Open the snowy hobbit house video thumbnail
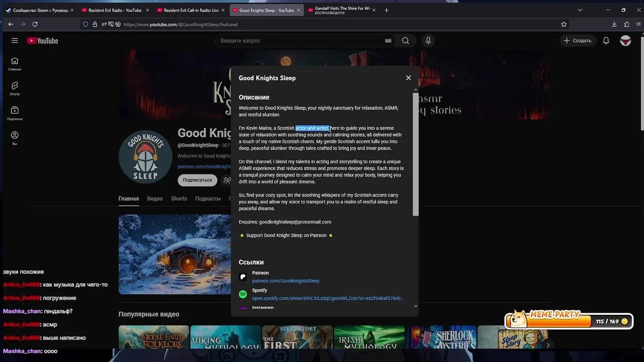Screen dimensions: 644x362 tap(175, 254)
